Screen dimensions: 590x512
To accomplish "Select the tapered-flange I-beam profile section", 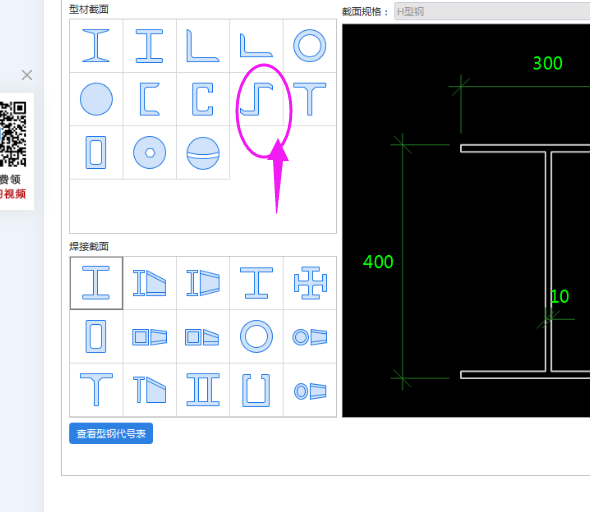I will (x=96, y=46).
